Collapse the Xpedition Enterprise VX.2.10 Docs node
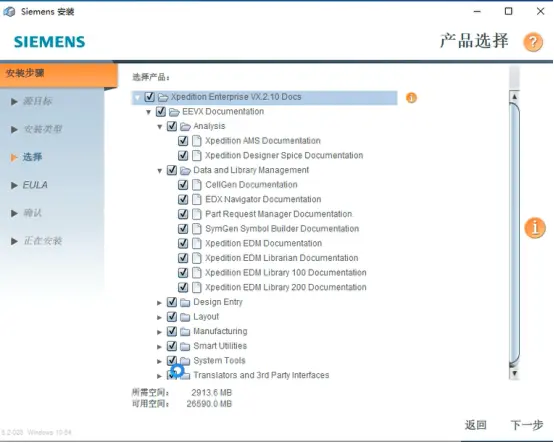554x443 pixels. click(x=137, y=98)
